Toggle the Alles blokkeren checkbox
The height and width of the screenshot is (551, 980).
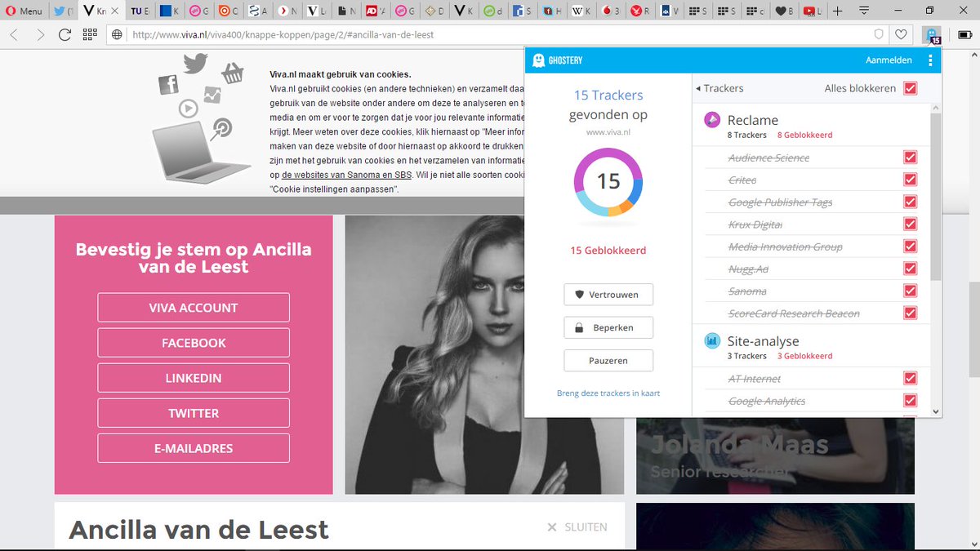pos(911,88)
